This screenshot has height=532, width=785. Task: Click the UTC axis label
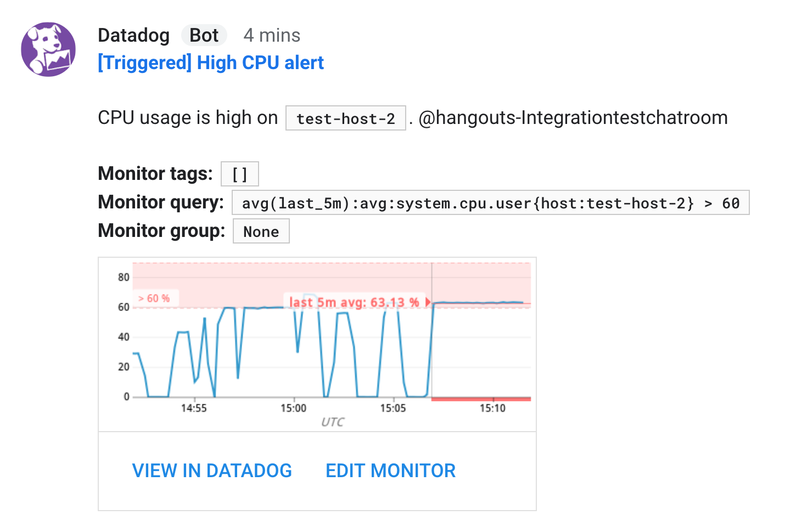tap(333, 422)
